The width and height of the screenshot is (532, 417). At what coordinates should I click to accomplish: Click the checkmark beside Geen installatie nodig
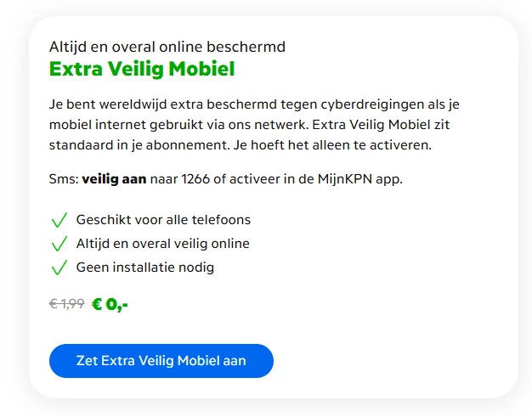point(59,268)
